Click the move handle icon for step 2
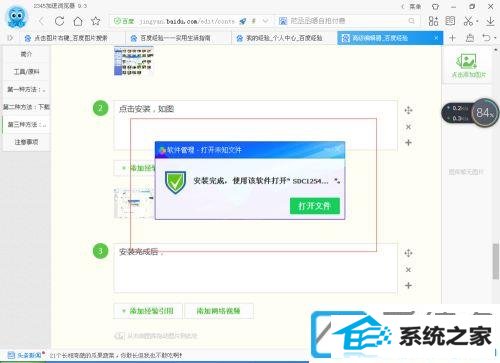The image size is (500, 363). 408,110
